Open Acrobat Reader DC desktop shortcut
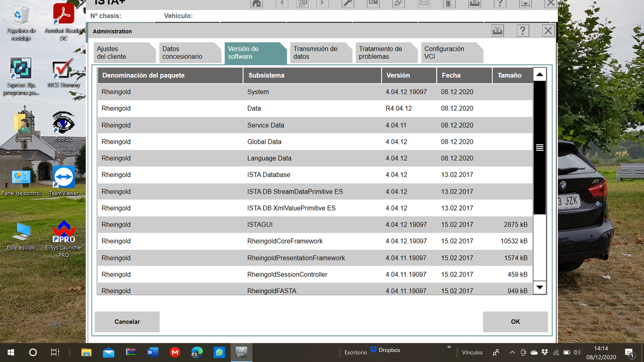Screen dimensions: 644x362 tap(63, 23)
